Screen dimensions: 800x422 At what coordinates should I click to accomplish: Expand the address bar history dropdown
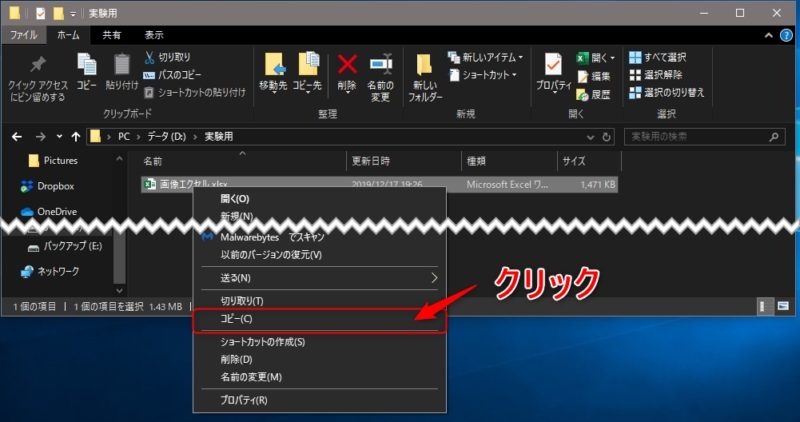coord(590,137)
